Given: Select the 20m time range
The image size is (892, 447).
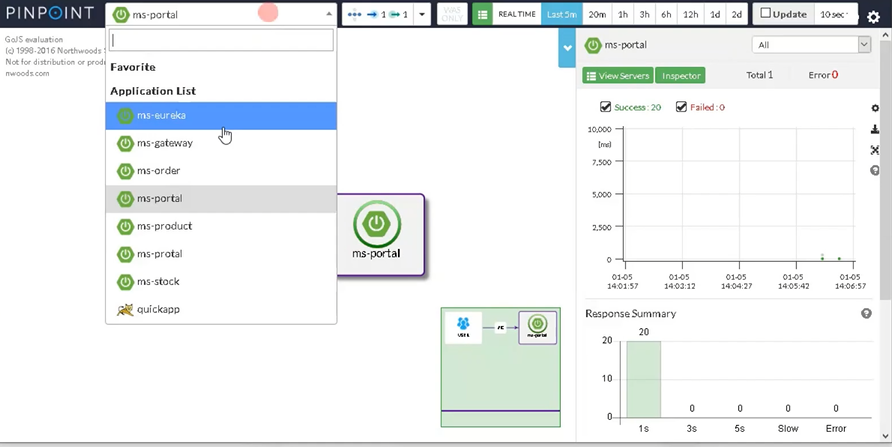Looking at the screenshot, I should point(597,14).
